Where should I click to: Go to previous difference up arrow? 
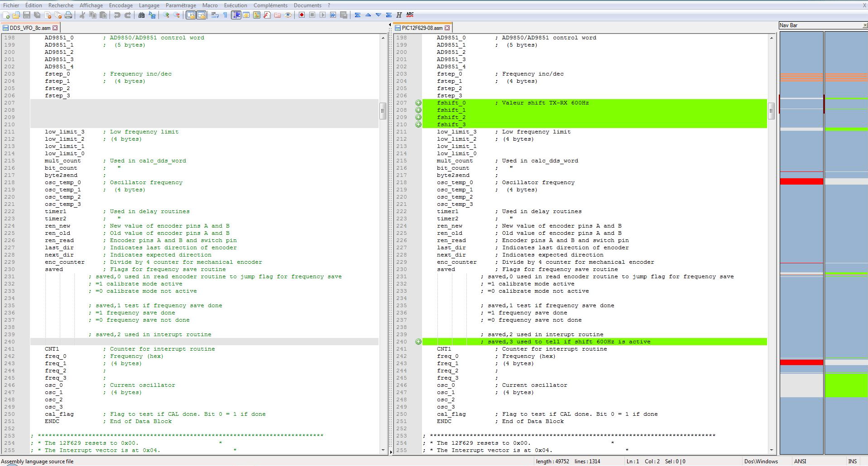click(x=368, y=15)
